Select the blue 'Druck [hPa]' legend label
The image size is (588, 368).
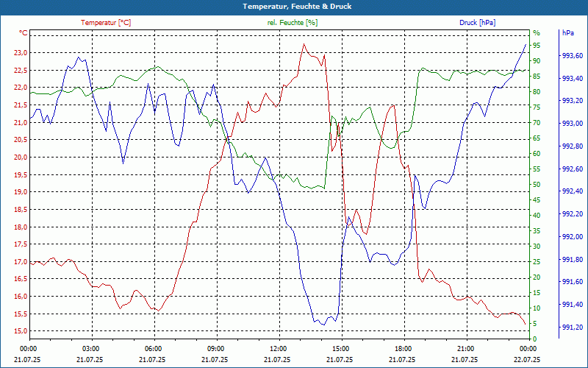477,23
